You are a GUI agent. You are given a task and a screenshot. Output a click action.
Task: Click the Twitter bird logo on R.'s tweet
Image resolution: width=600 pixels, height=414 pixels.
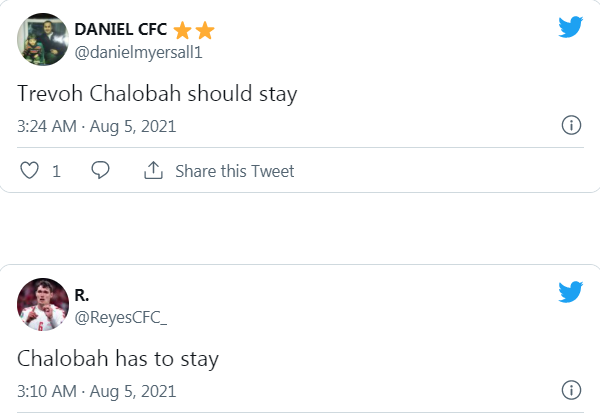(x=570, y=292)
